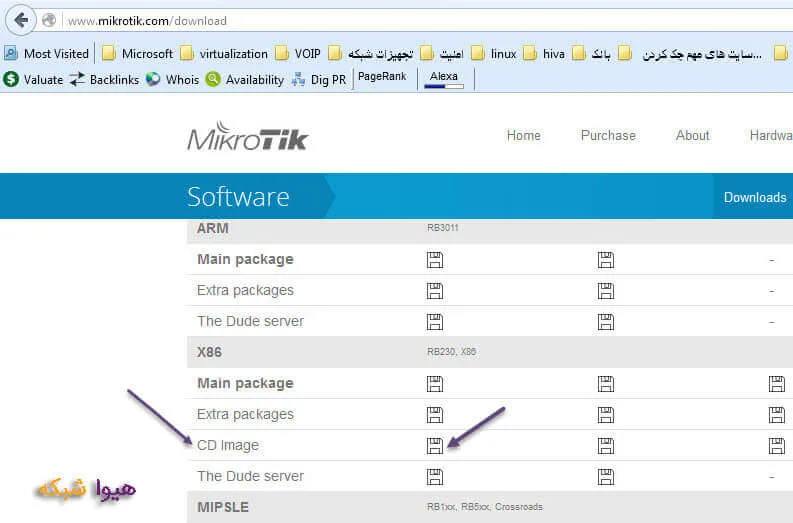Click the browser back arrow button
This screenshot has width=793, height=523.
(x=21, y=20)
